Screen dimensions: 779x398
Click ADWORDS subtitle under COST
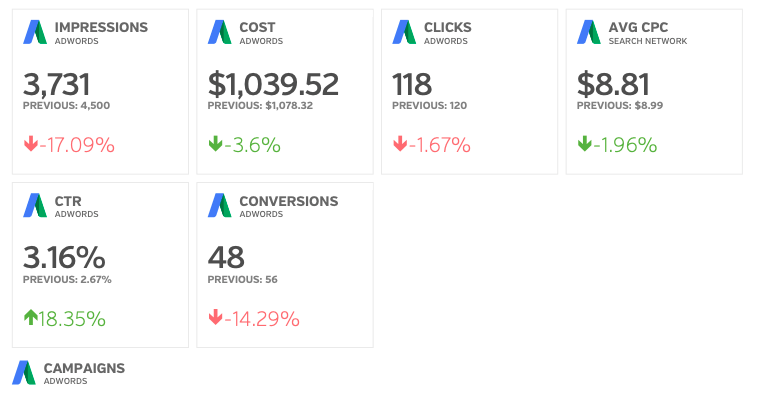[x=261, y=41]
